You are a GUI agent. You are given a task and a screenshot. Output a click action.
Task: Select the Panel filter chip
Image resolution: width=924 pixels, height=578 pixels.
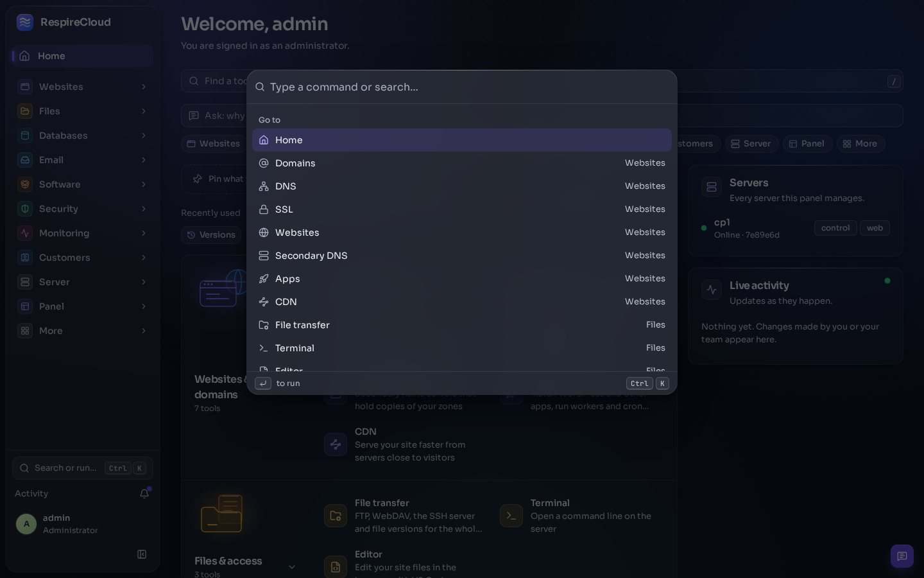click(x=807, y=144)
